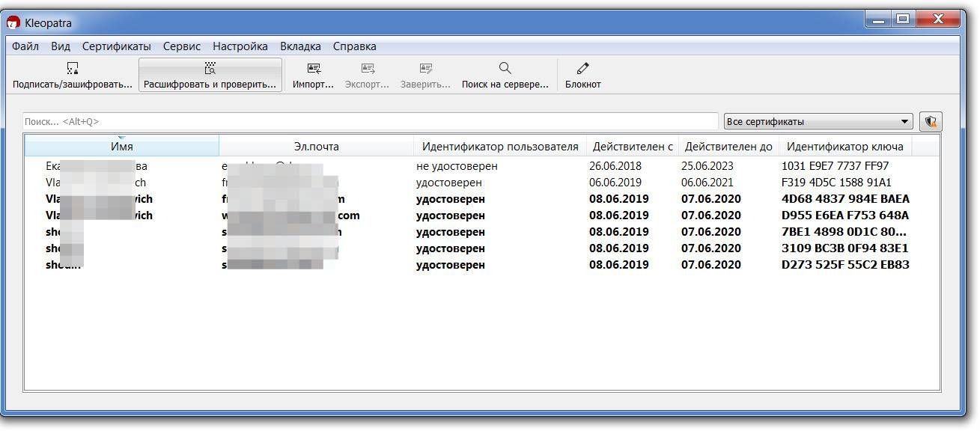The width and height of the screenshot is (980, 431).
Task: Sort by Действителен с column header
Action: (633, 146)
